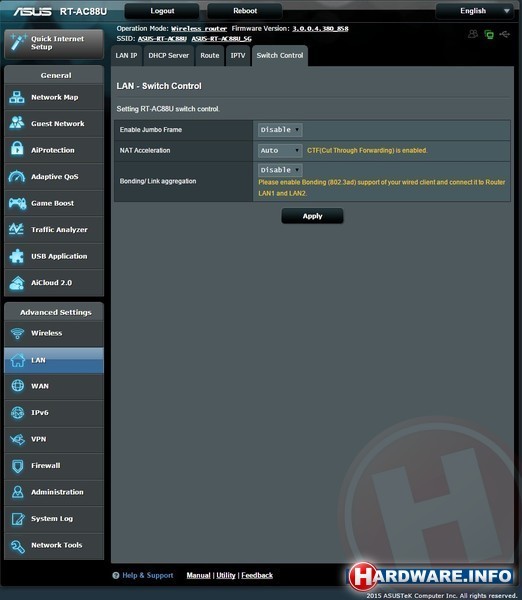Click the USB status icon
This screenshot has width=522, height=600.
(505, 34)
